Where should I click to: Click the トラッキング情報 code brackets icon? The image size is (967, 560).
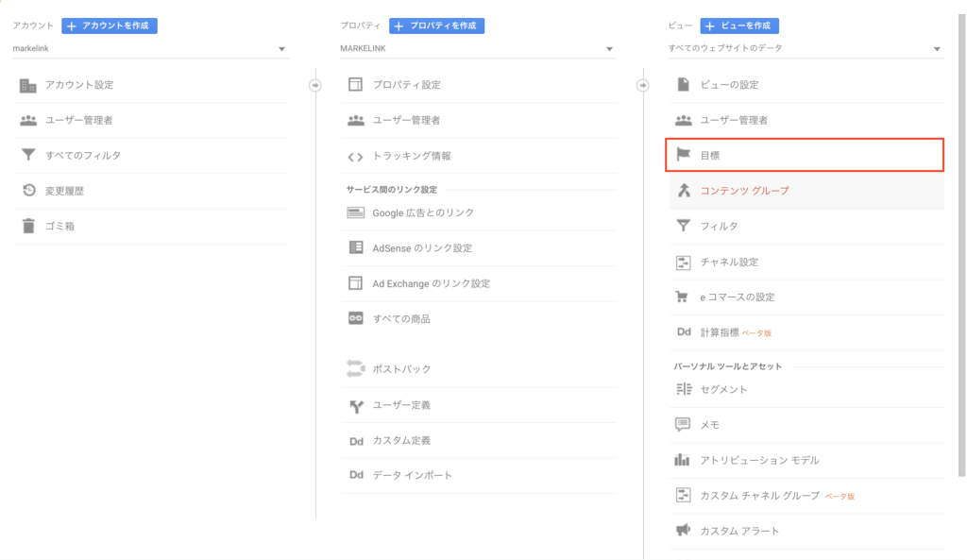point(355,158)
